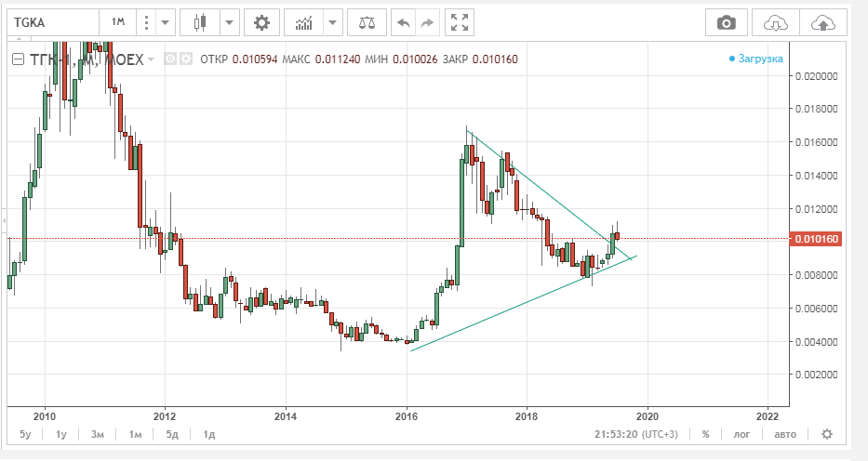The image size is (868, 461).
Task: Click the ТГК-1, М, MOEX legend title
Action: tap(87, 59)
